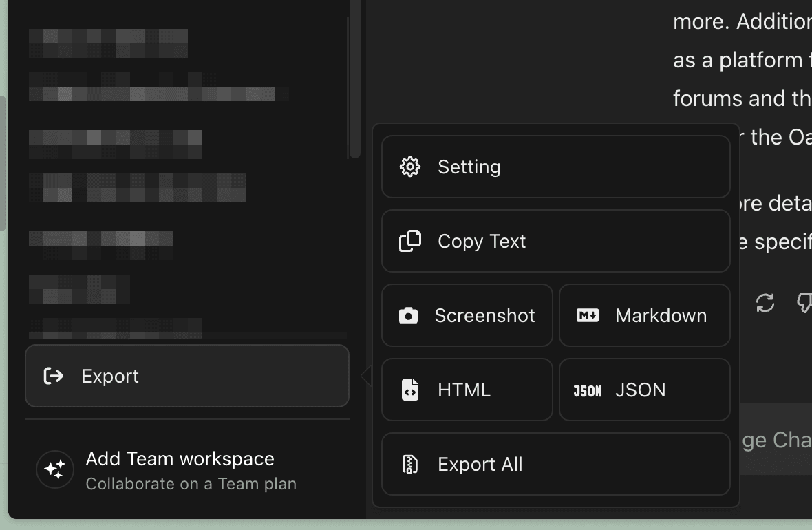Click the gear icon next to Setting
Screen dimensions: 812x530
pyautogui.click(x=410, y=167)
